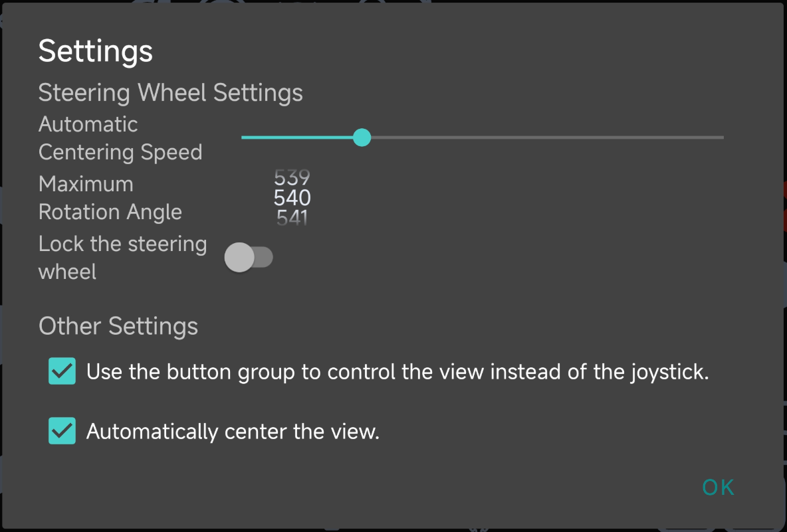Uncheck the Automatically center the view checkbox

point(62,431)
